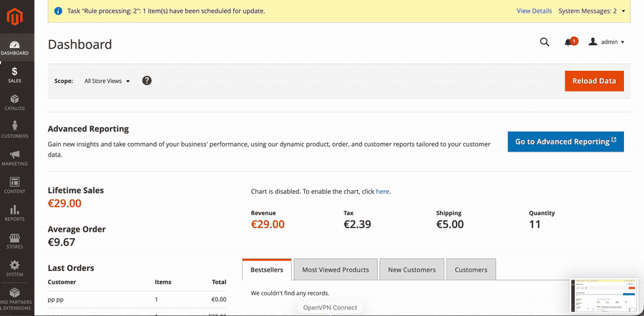
Task: Click the 'here' link to enable chart
Action: pos(382,191)
